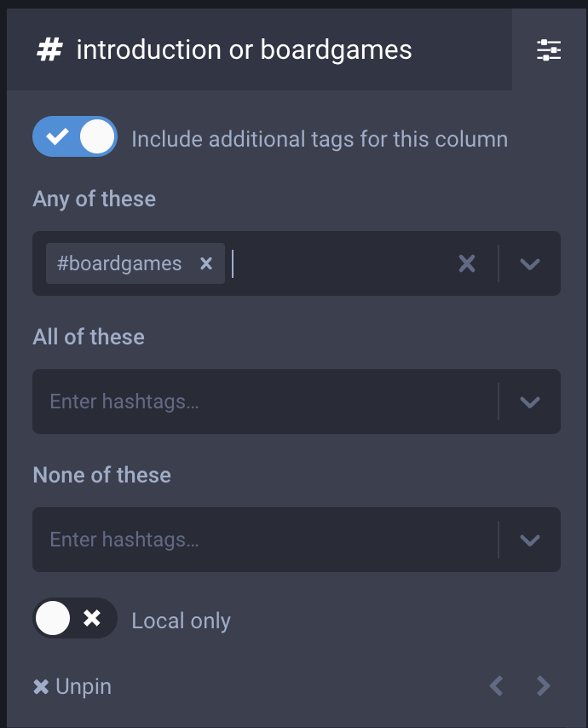This screenshot has height=728, width=588.
Task: Expand the Any of these dropdown
Action: pyautogui.click(x=530, y=263)
